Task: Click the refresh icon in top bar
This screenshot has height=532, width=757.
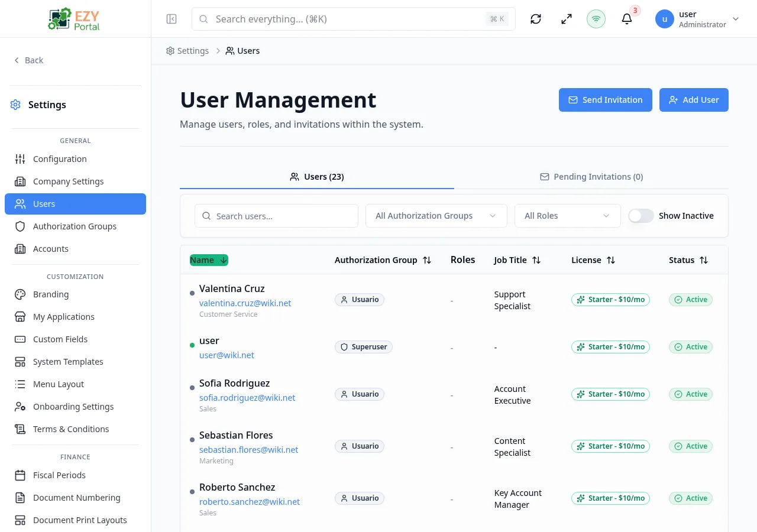Action: pyautogui.click(x=536, y=19)
